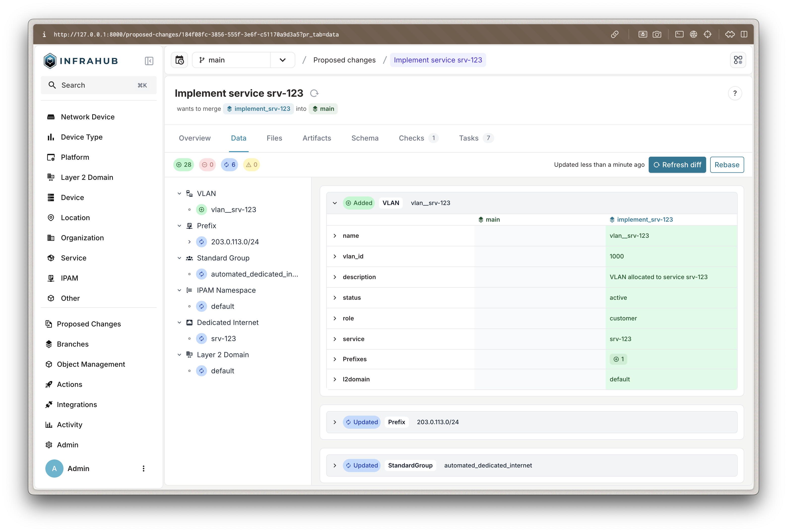
Task: Switch to the Checks tab
Action: tap(411, 138)
